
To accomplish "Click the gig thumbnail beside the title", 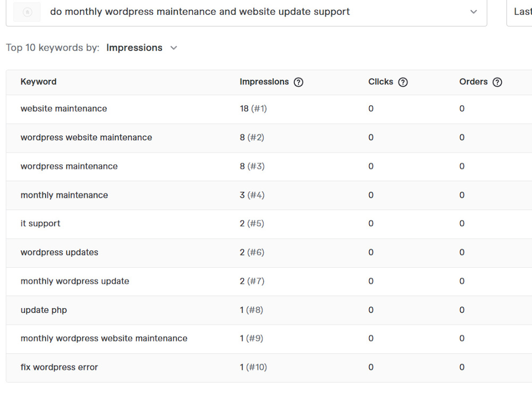I will (27, 12).
